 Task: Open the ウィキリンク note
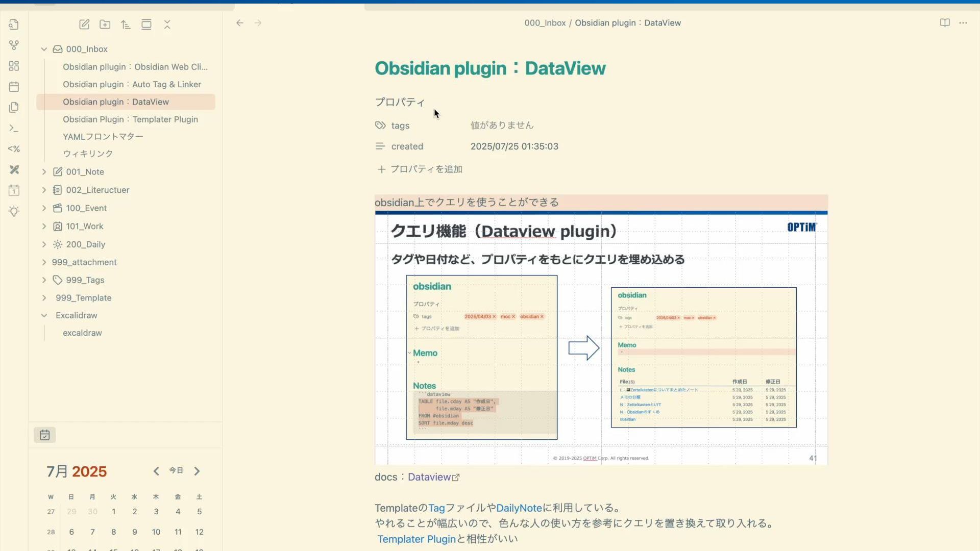[88, 154]
